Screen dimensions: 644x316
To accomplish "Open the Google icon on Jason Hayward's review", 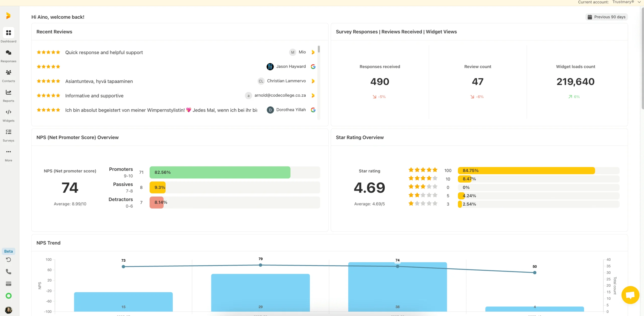I will coord(313,67).
